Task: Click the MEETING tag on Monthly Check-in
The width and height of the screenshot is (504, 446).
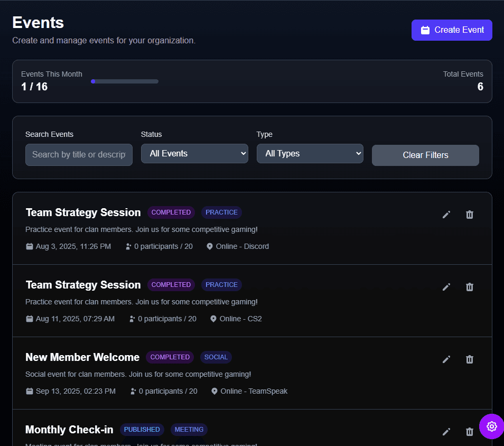Action: coord(189,430)
